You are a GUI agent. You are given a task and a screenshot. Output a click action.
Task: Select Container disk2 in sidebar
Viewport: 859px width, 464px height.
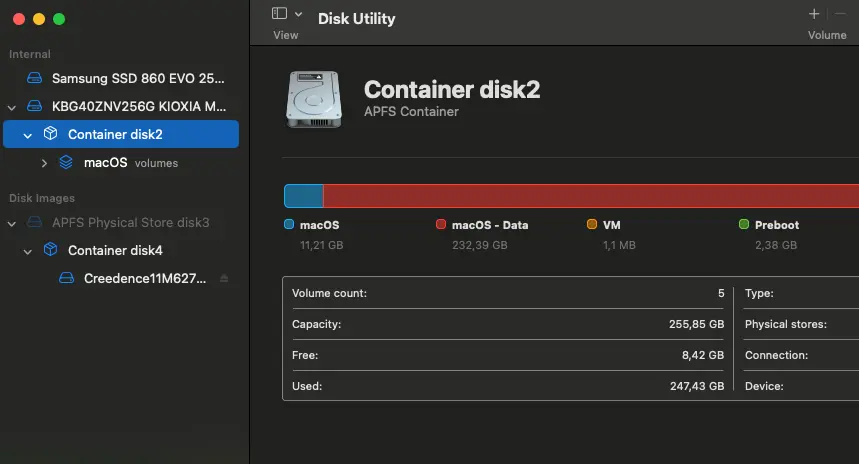(121, 134)
